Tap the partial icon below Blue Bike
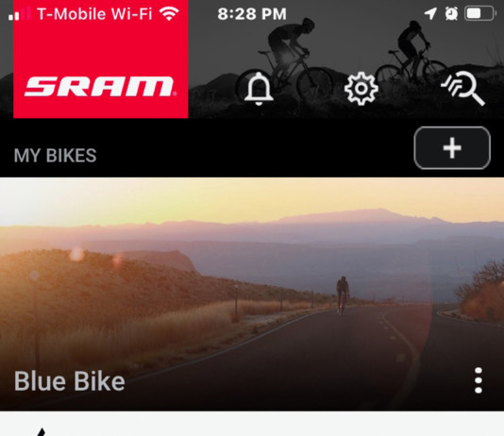 (41, 432)
